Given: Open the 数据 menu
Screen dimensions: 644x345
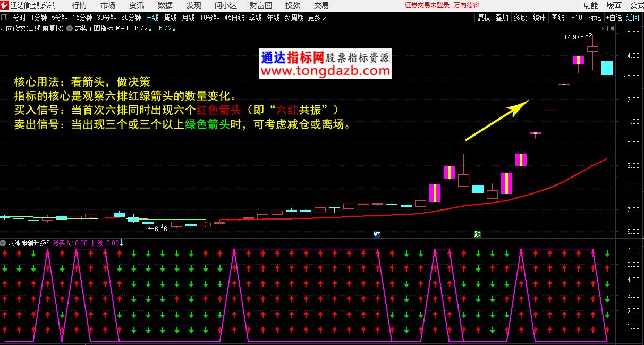Looking at the screenshot, I should [165, 5].
